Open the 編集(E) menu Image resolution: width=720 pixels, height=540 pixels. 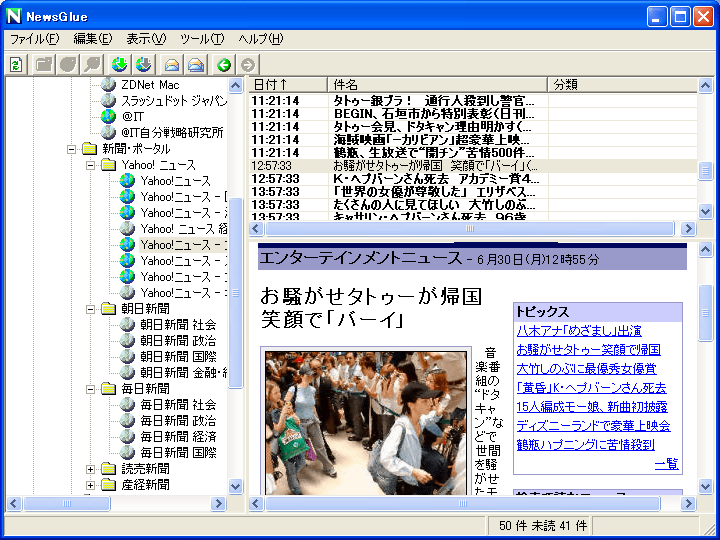click(x=93, y=39)
